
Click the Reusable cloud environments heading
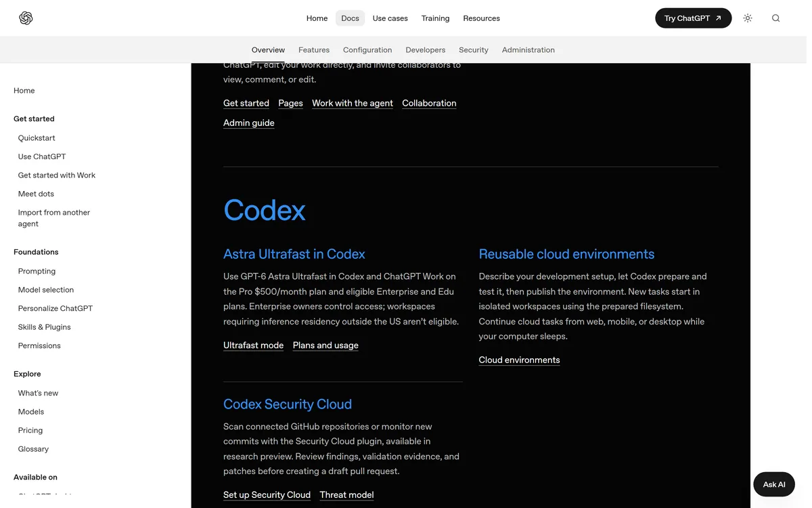tap(566, 254)
